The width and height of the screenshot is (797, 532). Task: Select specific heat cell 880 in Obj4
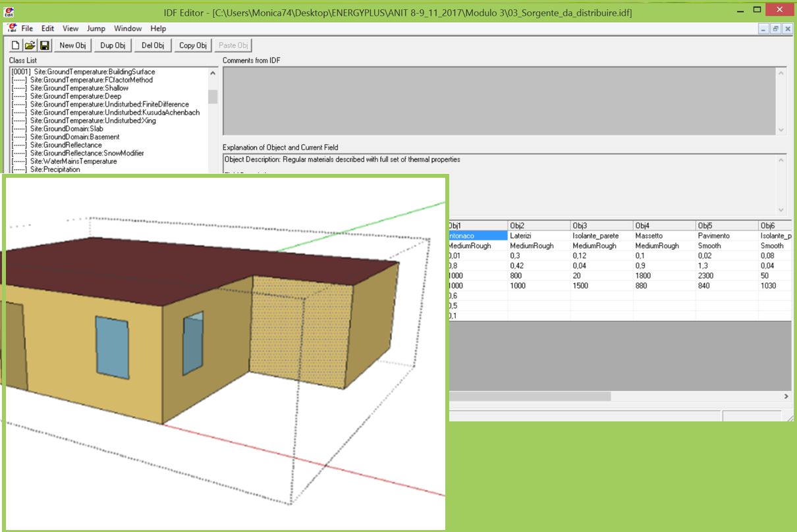point(664,286)
